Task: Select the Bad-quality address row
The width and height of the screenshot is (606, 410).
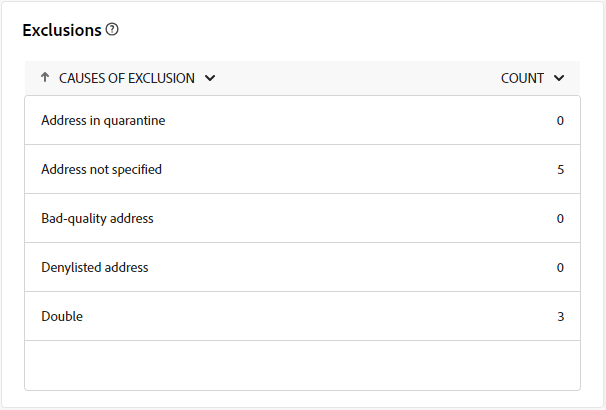Action: [x=303, y=218]
